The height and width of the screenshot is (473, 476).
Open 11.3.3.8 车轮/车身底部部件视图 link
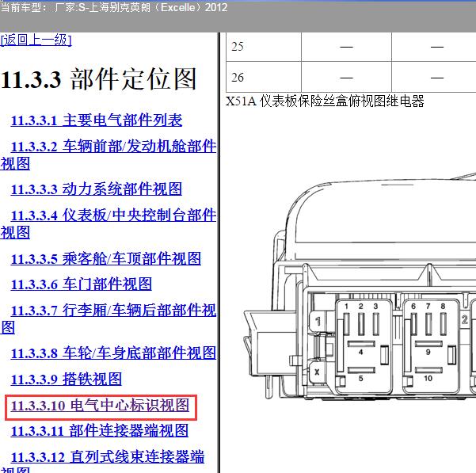[113, 353]
